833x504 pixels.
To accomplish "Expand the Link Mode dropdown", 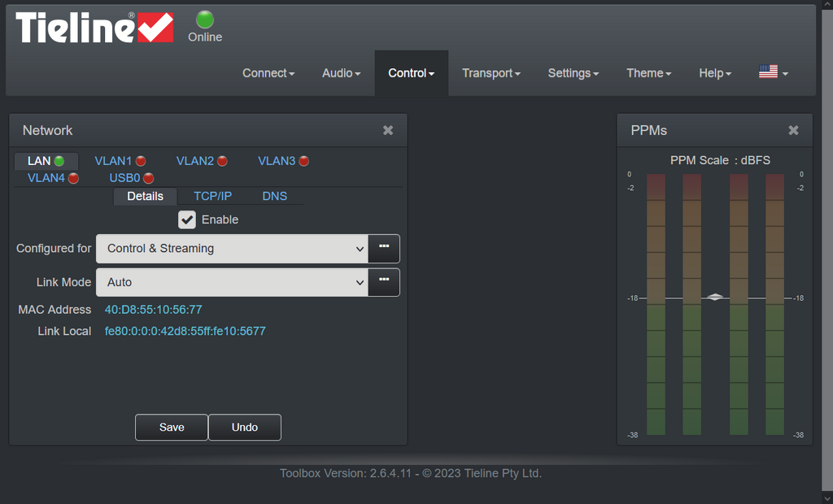I will coord(233,283).
